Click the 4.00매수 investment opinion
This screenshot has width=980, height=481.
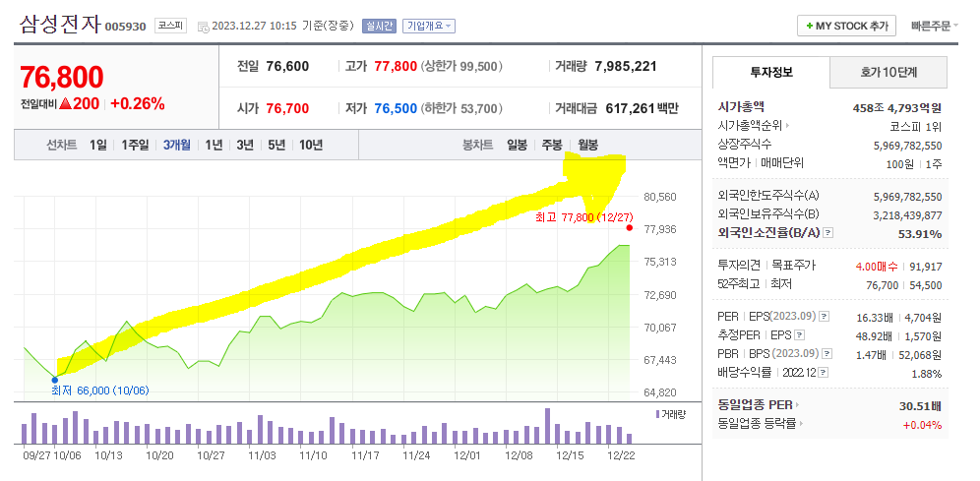click(879, 267)
